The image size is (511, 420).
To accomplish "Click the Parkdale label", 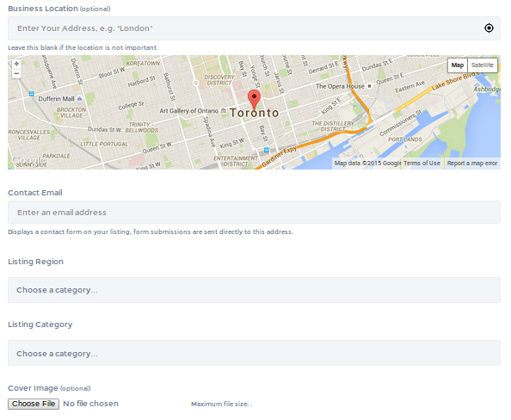I will [56, 156].
